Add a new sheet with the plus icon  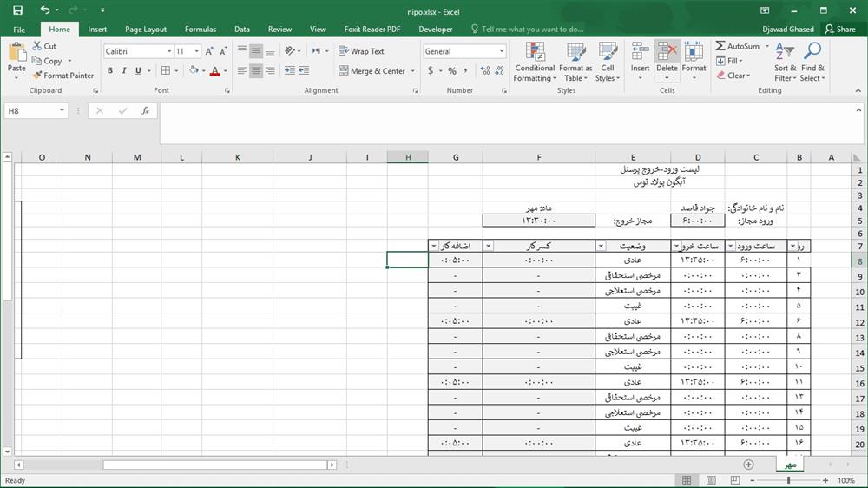pyautogui.click(x=748, y=465)
